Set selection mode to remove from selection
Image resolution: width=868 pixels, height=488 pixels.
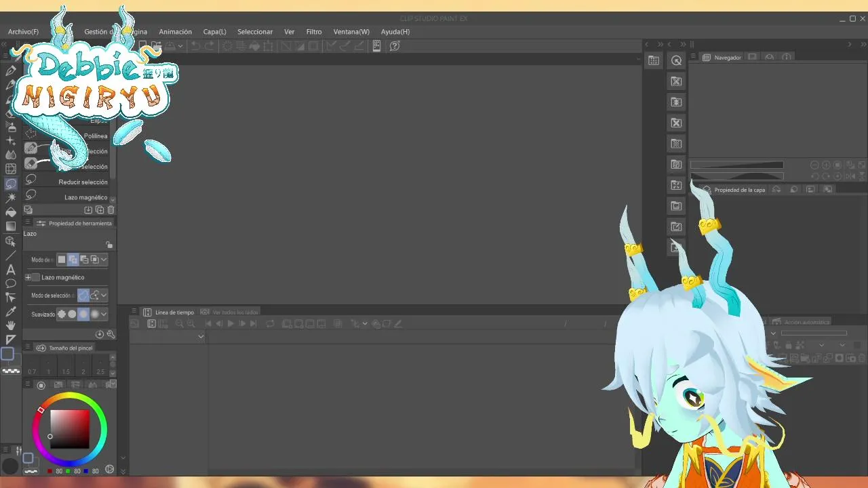click(x=83, y=260)
